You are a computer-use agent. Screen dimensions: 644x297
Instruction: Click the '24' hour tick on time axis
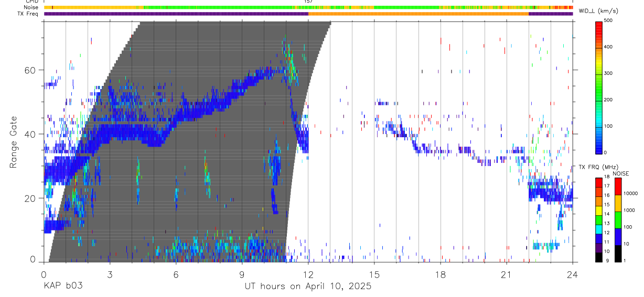573,274
